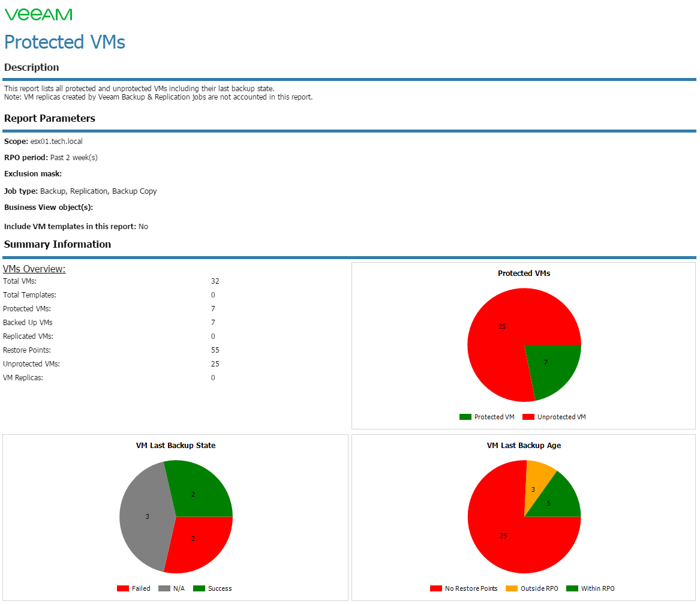The width and height of the screenshot is (700, 604).
Task: Select the Restore Points value 55
Action: [215, 350]
